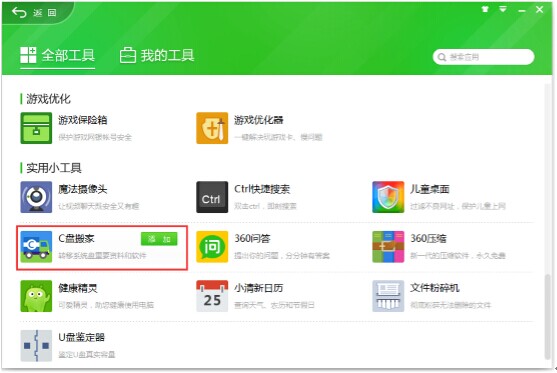Select the C盘搬家 truck icon
The width and height of the screenshot is (557, 373).
click(36, 247)
